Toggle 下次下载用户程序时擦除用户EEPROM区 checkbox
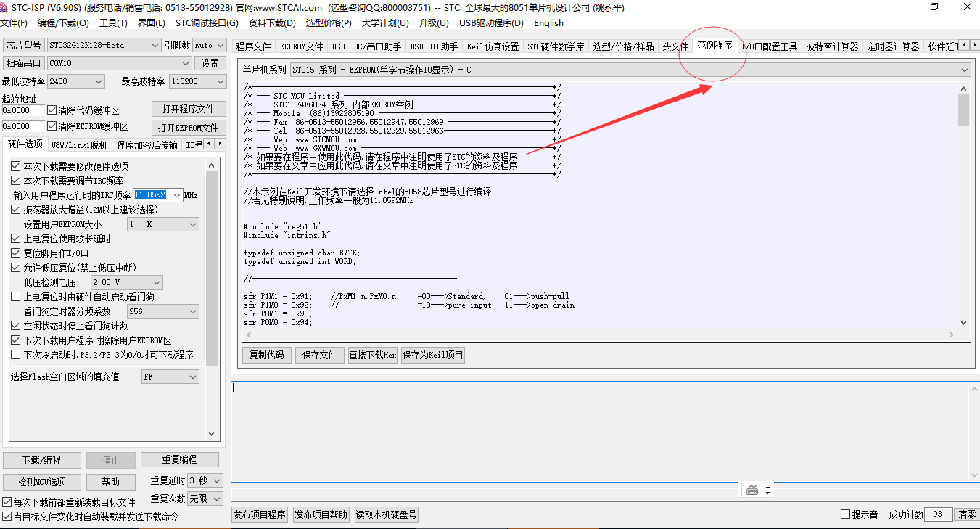Screen dimensions: 980x529 pos(16,340)
